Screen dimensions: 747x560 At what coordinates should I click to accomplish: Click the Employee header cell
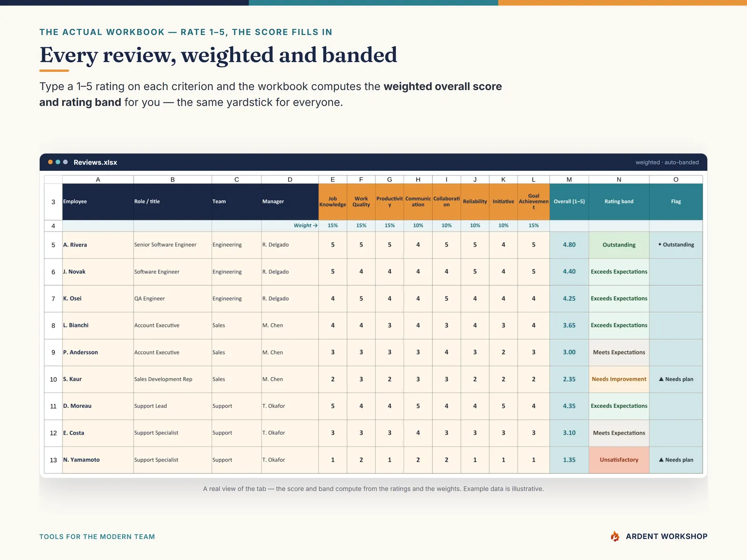coord(98,202)
